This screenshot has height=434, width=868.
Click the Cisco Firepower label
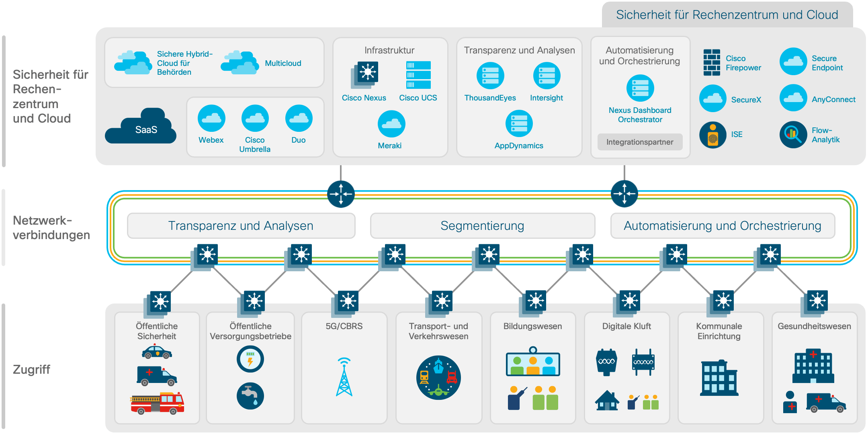(743, 63)
